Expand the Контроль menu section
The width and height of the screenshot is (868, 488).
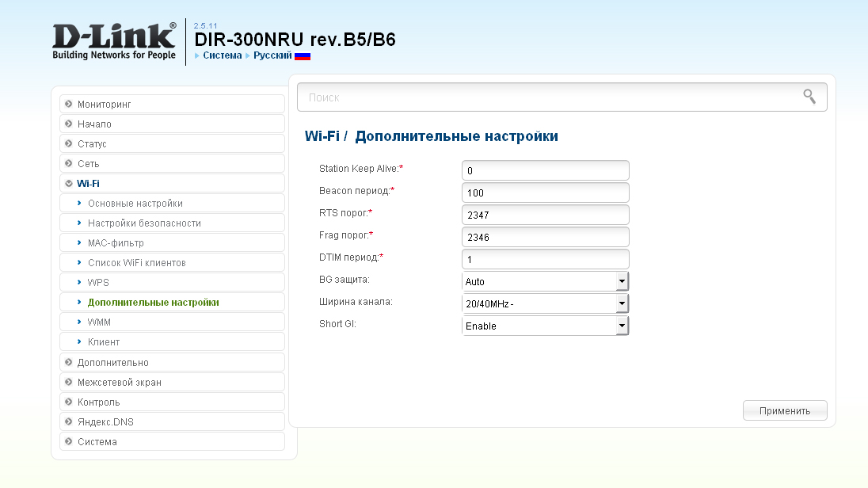pyautogui.click(x=172, y=402)
